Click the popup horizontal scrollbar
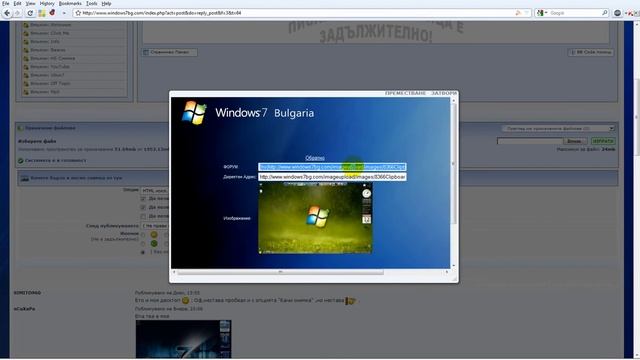Screen dimensions: 640x360 point(280,272)
